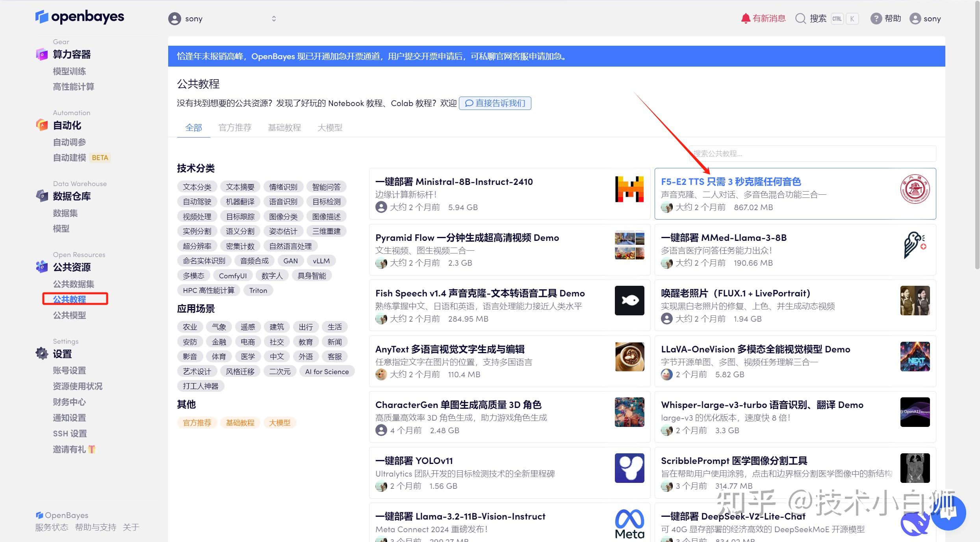The height and width of the screenshot is (542, 980).
Task: Open the F5-E2 TTS voice cloning tutorial
Action: tap(731, 182)
